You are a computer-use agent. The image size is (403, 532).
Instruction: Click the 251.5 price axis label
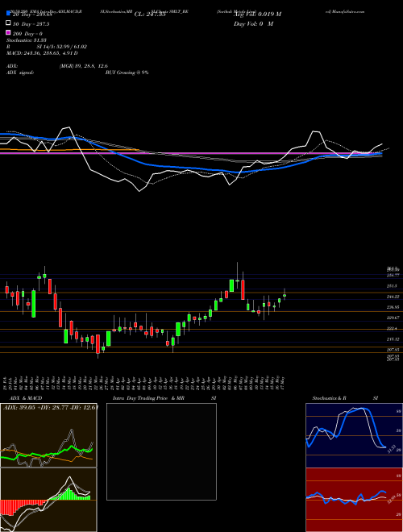point(392,286)
